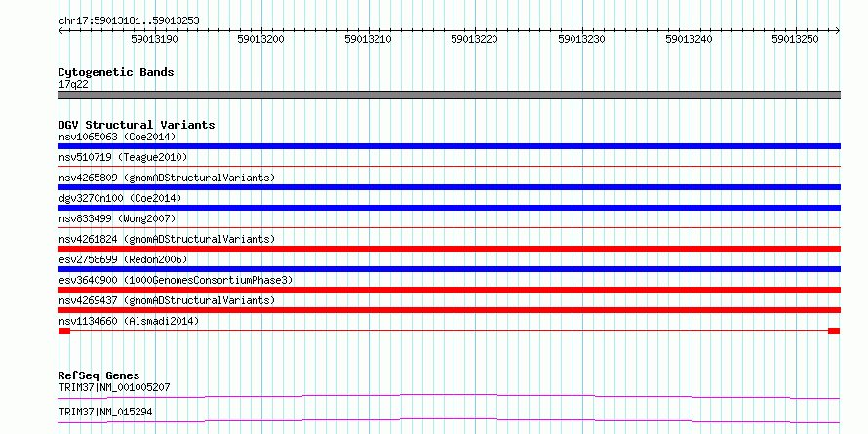Click the red bar under esv3640900
Image resolution: width=868 pixels, height=434 pixels.
pos(449,290)
